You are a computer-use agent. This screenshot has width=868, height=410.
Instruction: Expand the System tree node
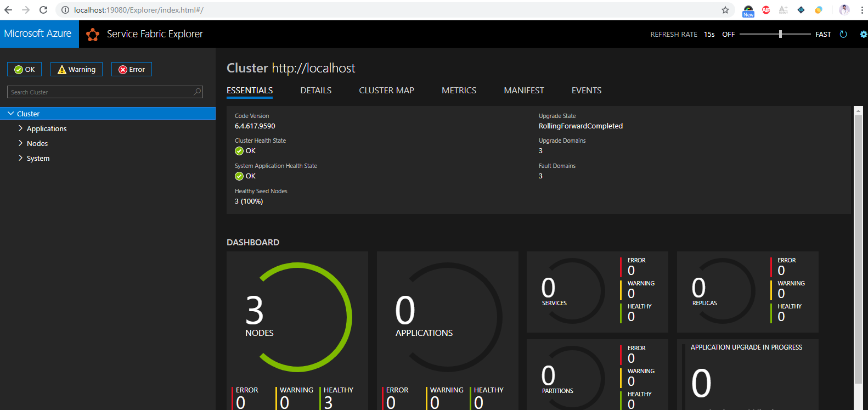click(x=20, y=158)
